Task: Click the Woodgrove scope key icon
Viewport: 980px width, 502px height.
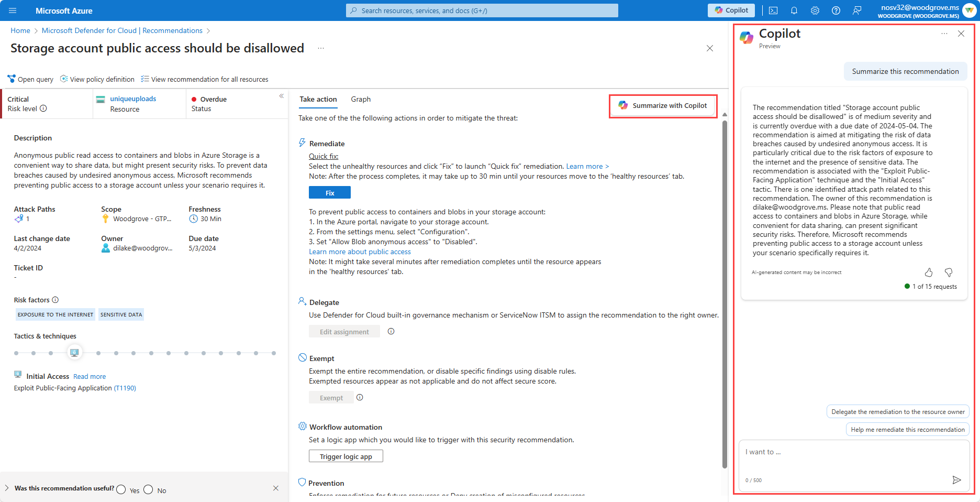Action: click(105, 219)
